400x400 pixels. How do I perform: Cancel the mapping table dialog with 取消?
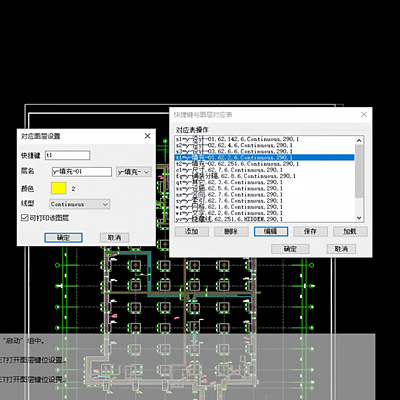(341, 249)
